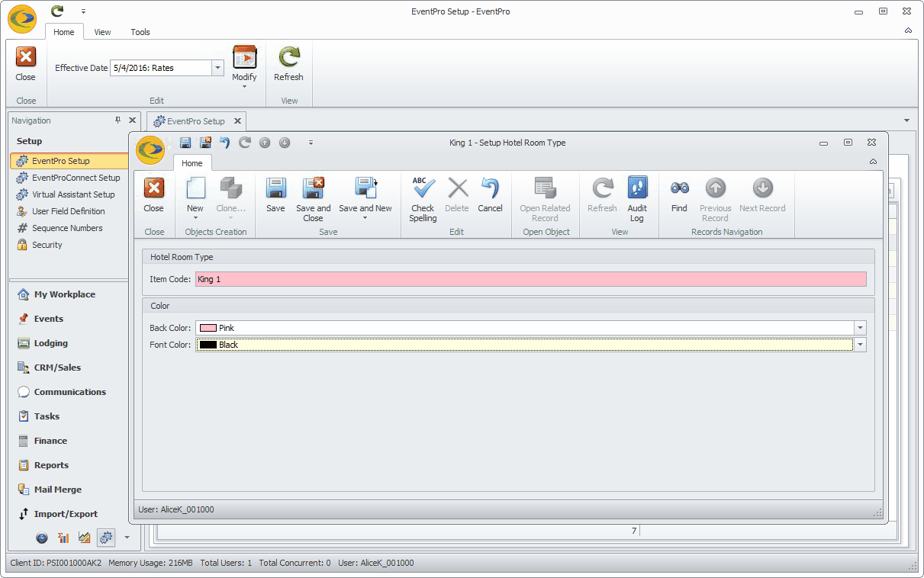Viewport: 924px width, 578px height.
Task: Click the Cancel undo-arrow button
Action: [x=490, y=195]
